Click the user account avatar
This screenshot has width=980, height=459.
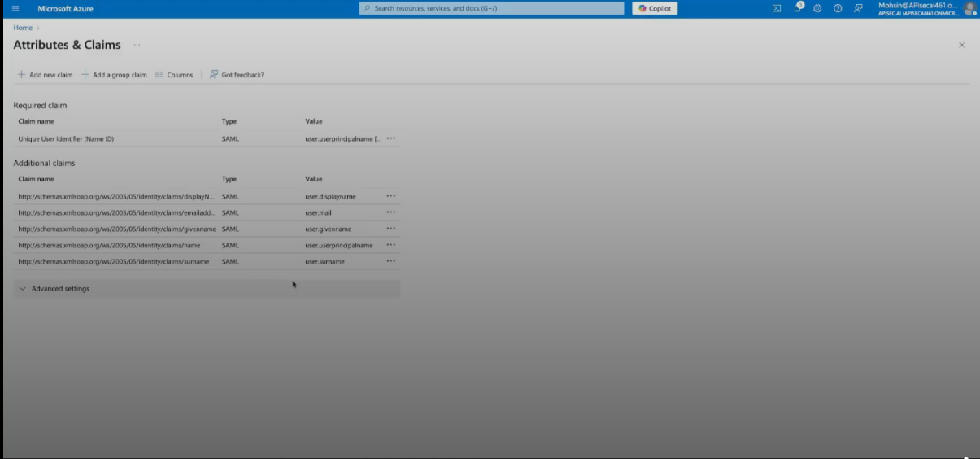pyautogui.click(x=969, y=8)
